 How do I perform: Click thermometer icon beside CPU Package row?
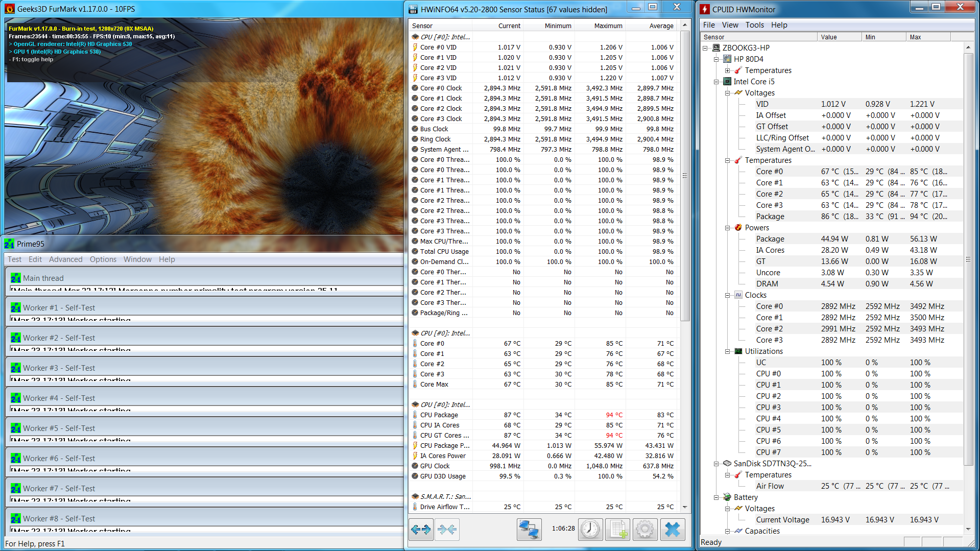tap(415, 415)
